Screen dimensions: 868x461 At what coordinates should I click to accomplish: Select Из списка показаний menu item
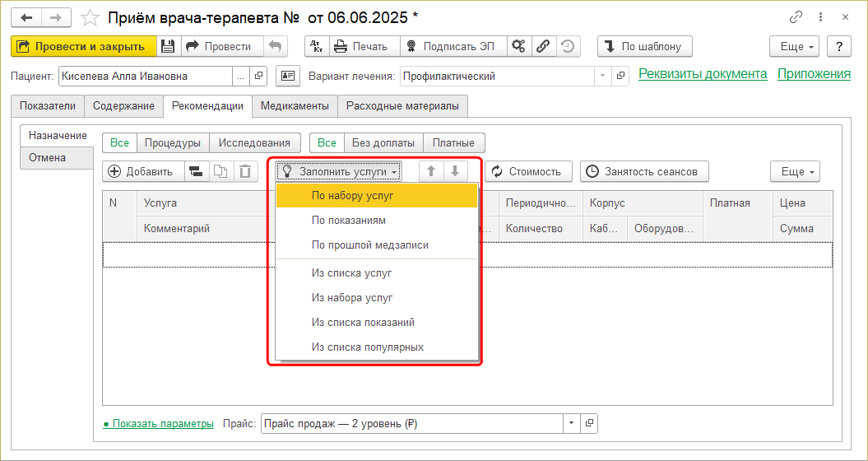pyautogui.click(x=377, y=323)
